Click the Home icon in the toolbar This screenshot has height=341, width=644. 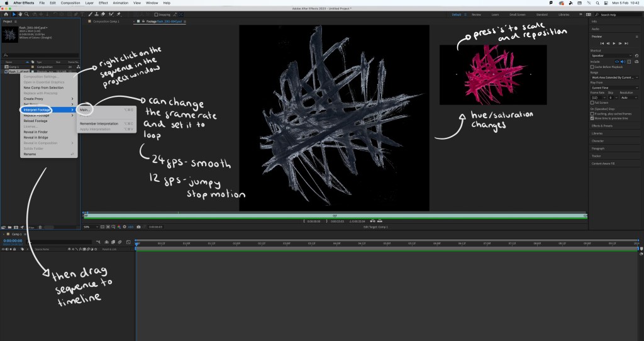pos(5,14)
